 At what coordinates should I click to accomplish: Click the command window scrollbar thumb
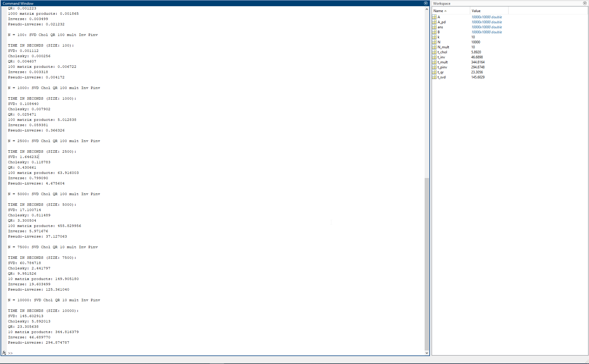coord(427,263)
